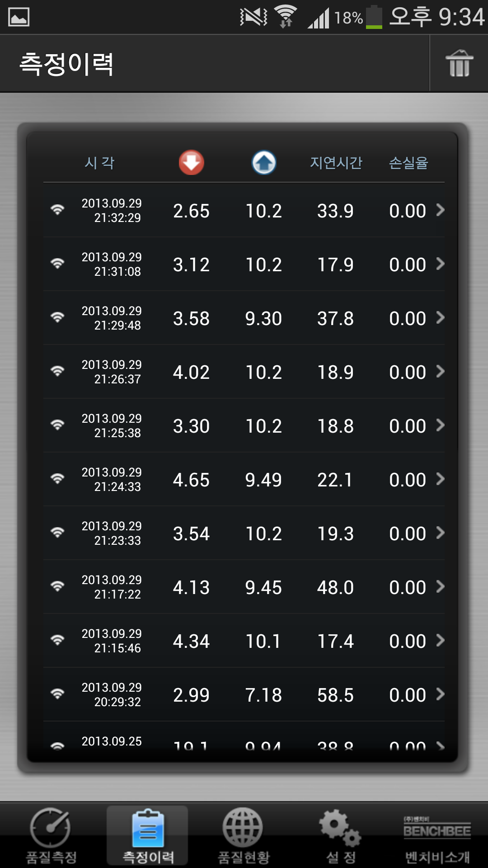This screenshot has width=488, height=868.
Task: Tap the battery indicator in status bar
Action: (x=374, y=17)
